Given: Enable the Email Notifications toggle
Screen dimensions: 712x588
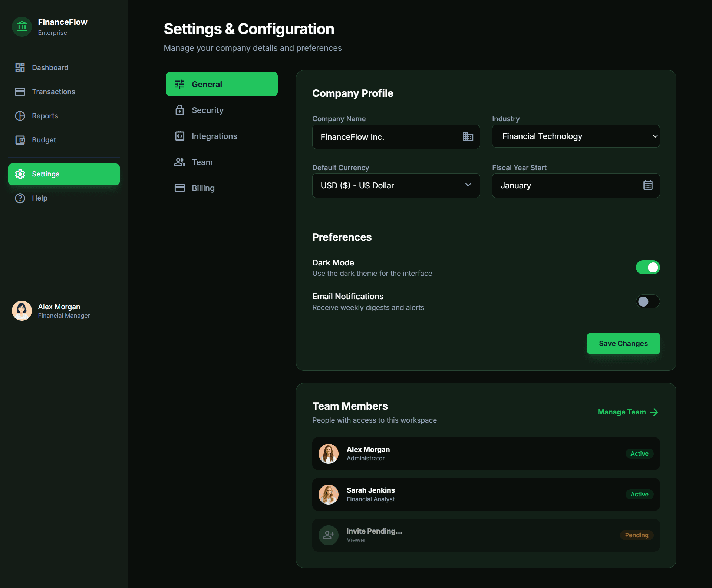Looking at the screenshot, I should [647, 301].
